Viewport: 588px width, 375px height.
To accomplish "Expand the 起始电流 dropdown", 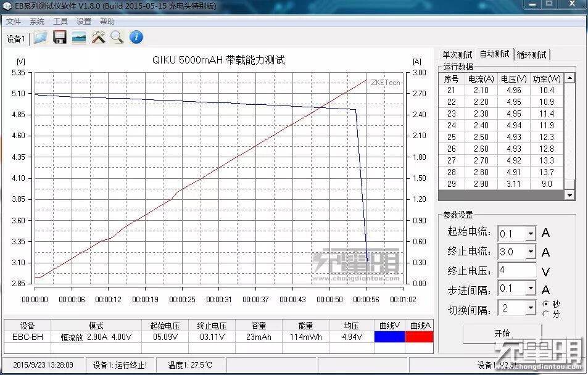I will tap(530, 234).
